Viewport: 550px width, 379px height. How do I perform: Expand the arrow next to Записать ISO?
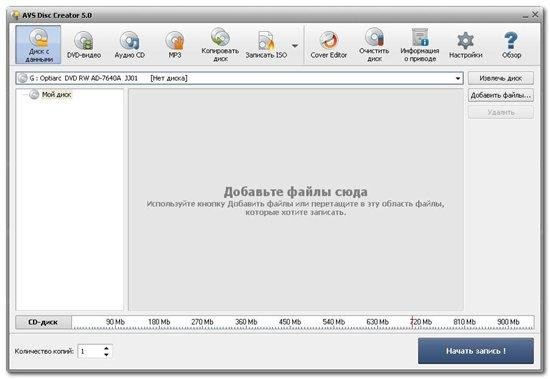(x=295, y=46)
